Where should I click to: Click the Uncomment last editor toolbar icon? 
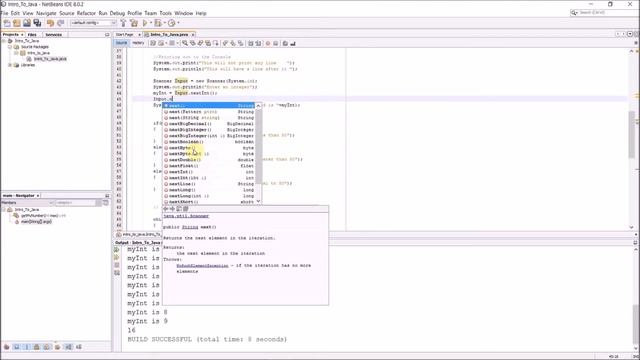pos(293,43)
